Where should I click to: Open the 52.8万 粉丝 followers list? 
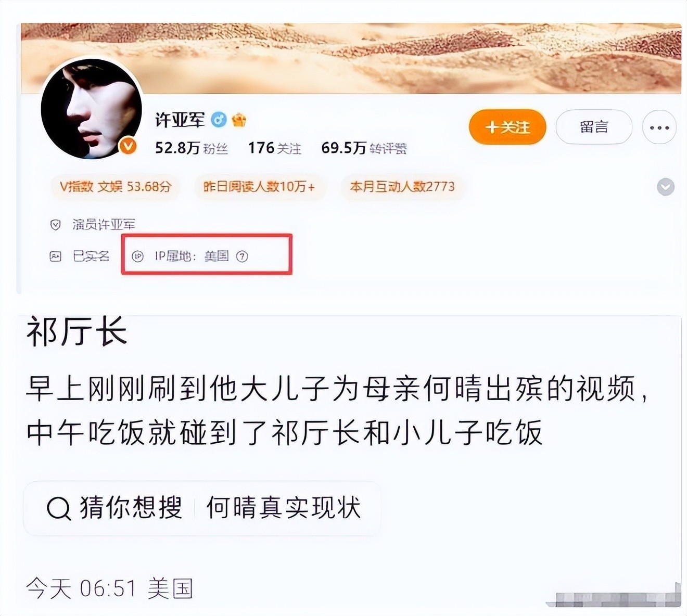pyautogui.click(x=192, y=148)
